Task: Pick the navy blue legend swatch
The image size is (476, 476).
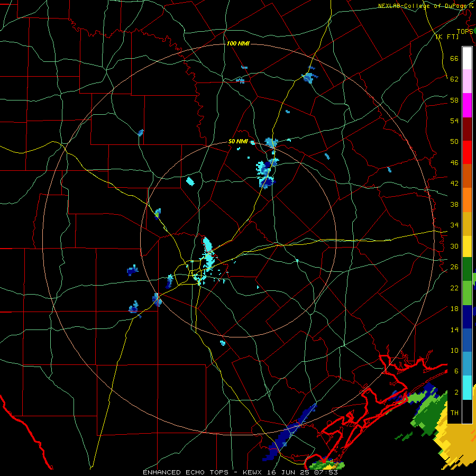Action: 467,317
